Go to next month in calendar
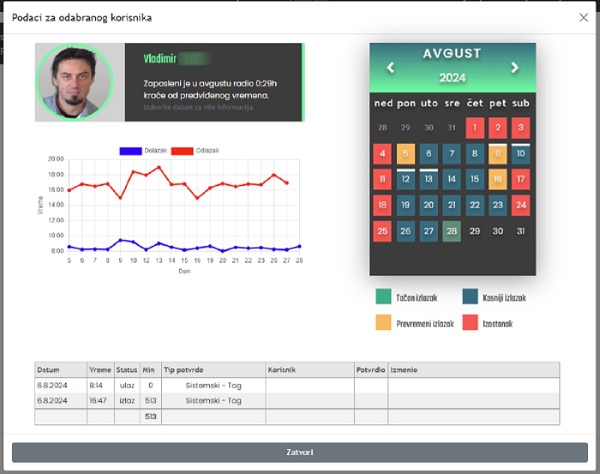The width and height of the screenshot is (600, 474). (x=515, y=68)
